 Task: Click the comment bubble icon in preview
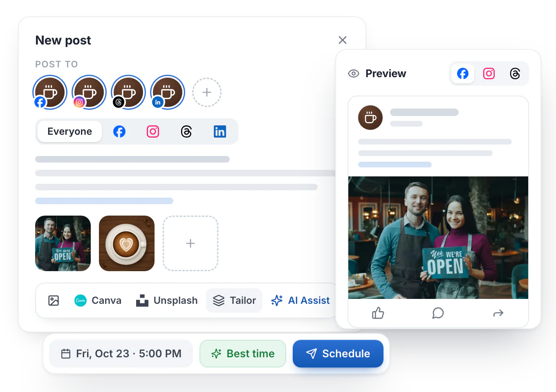tap(438, 313)
